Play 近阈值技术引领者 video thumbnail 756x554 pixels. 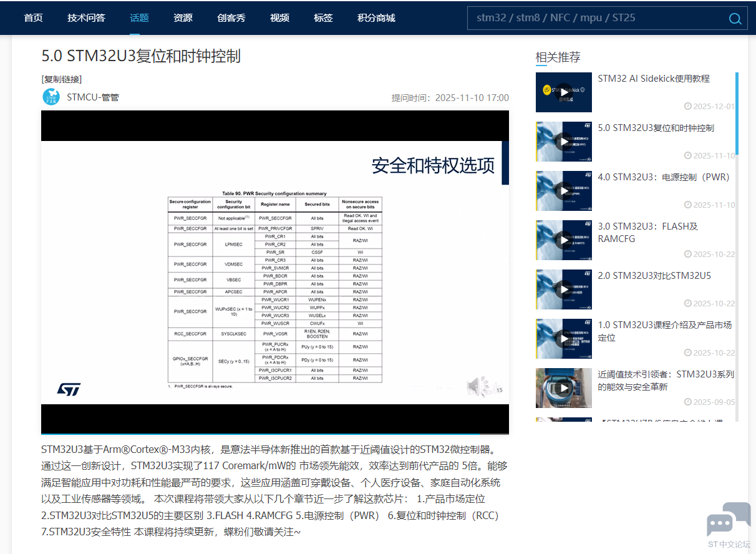point(564,388)
